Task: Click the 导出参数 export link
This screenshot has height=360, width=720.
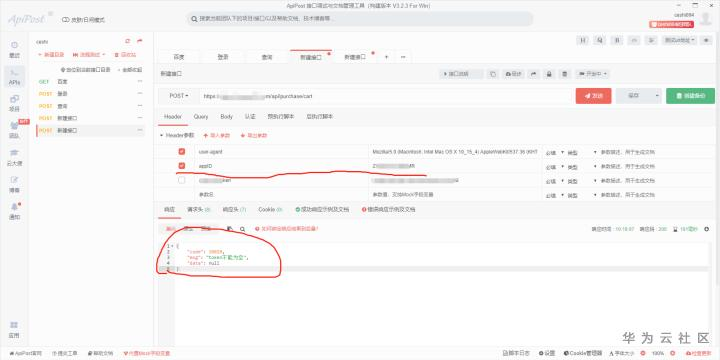Action: click(x=253, y=135)
